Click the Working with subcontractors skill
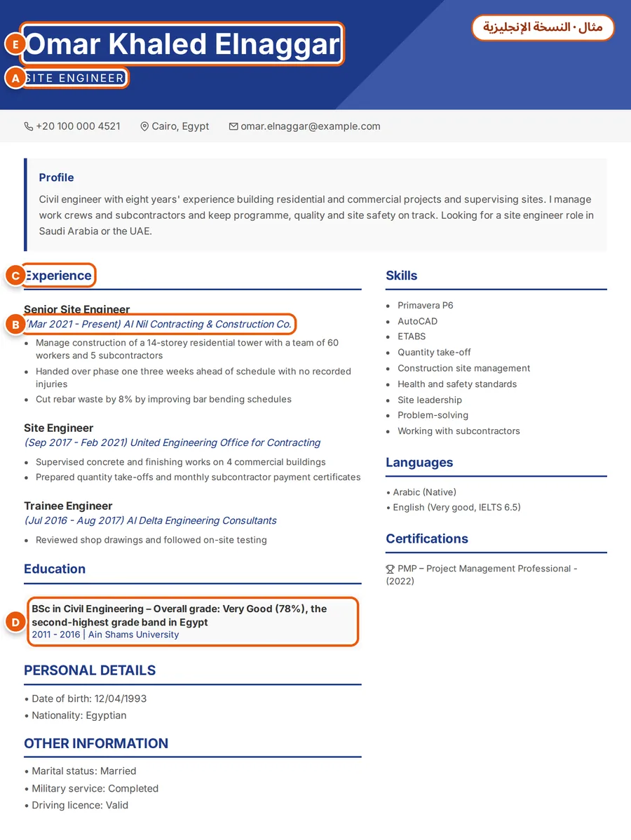Image resolution: width=631 pixels, height=840 pixels. click(459, 431)
